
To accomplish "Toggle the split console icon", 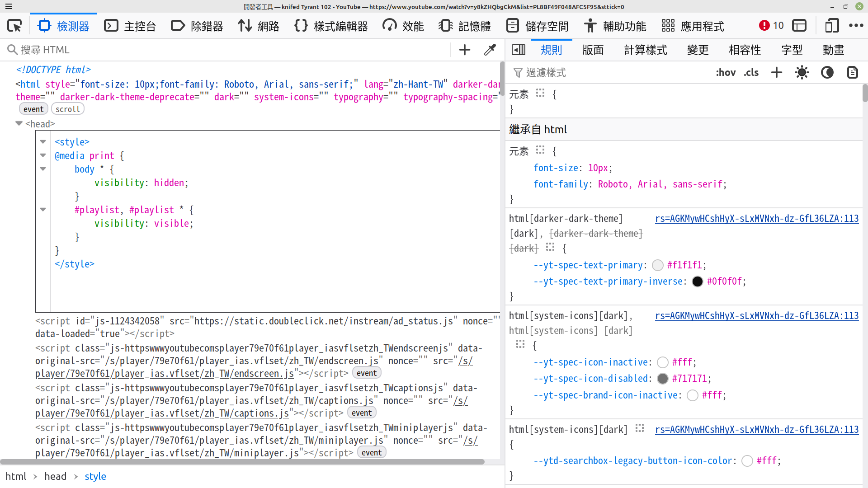I will point(799,26).
